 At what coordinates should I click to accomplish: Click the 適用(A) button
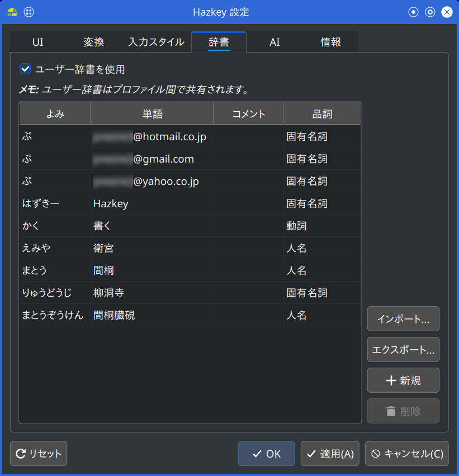click(x=330, y=454)
